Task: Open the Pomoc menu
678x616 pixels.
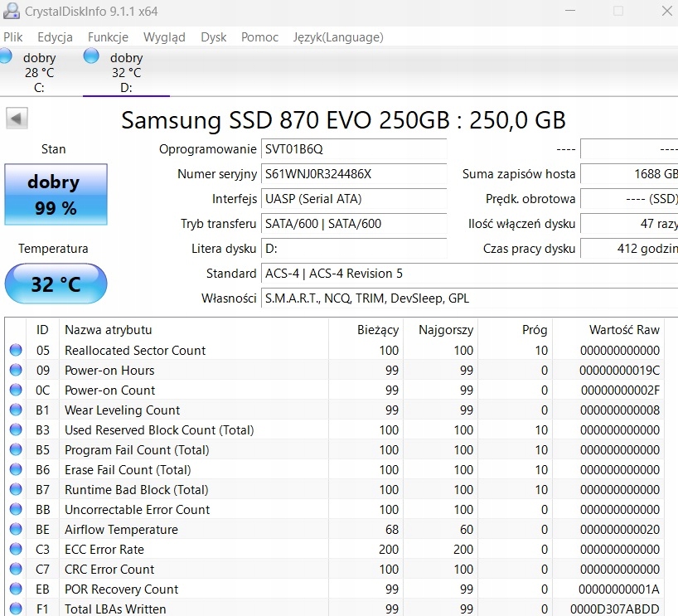Action: tap(259, 37)
